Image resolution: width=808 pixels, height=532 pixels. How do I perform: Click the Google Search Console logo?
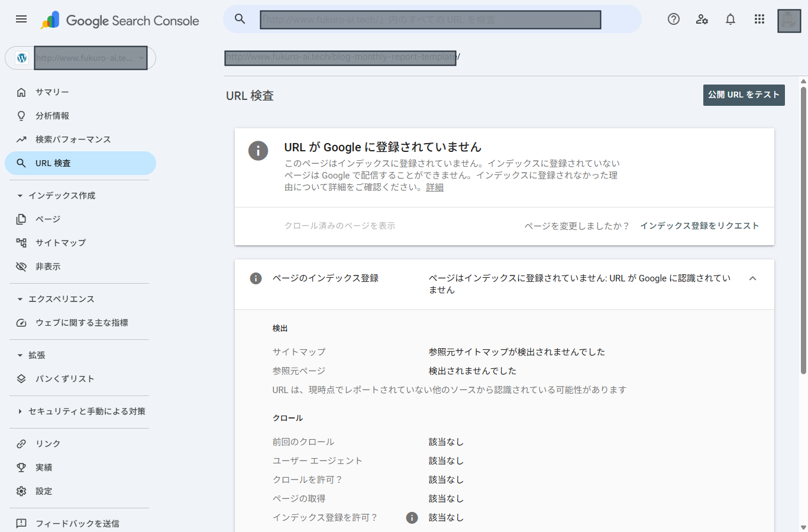120,21
